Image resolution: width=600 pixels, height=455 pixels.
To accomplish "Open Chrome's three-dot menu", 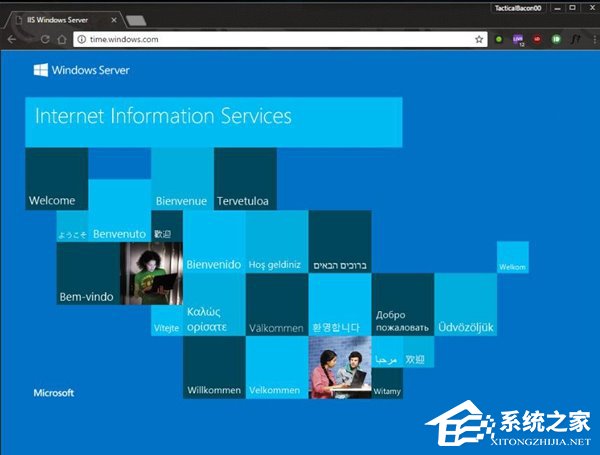I will coord(594,39).
